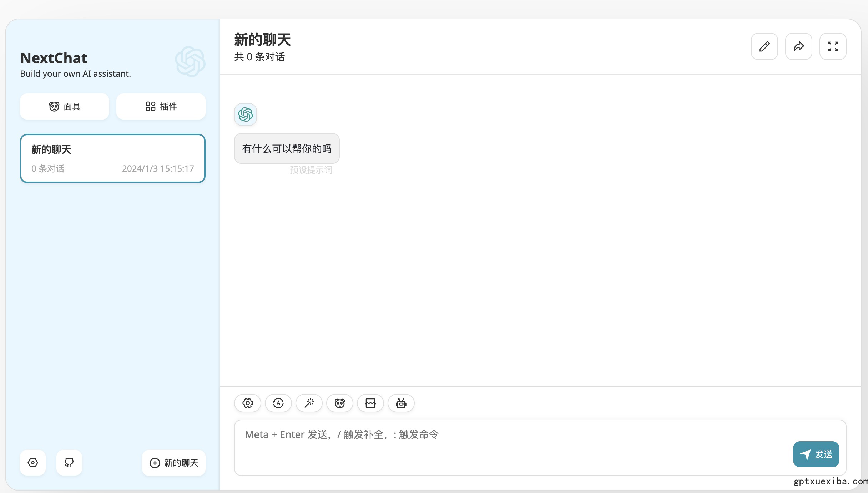Screen dimensions: 868x493
Task: Click the magic wand shortcut prompts icon
Action: (309, 403)
